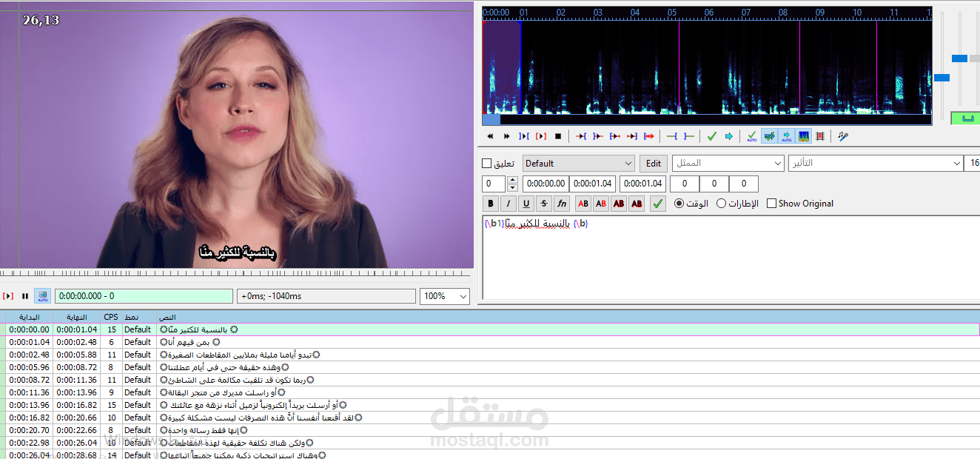Apply bold formatting to the subtitle text

(x=491, y=203)
